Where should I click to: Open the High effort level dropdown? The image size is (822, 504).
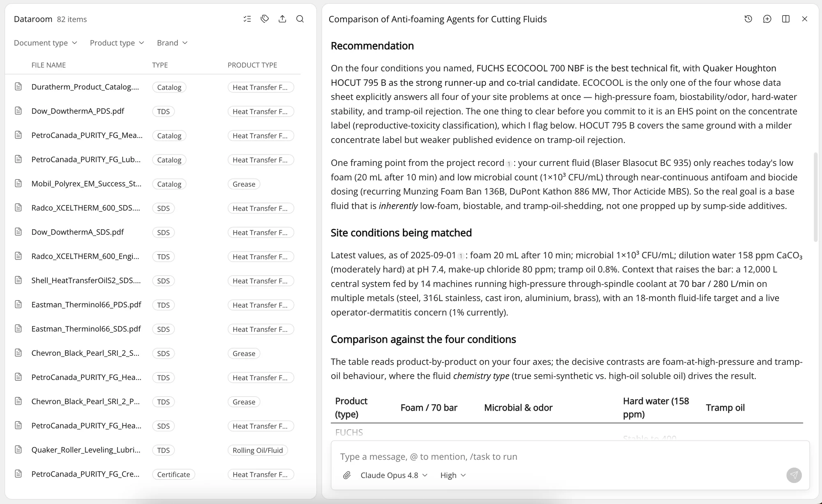(x=453, y=475)
